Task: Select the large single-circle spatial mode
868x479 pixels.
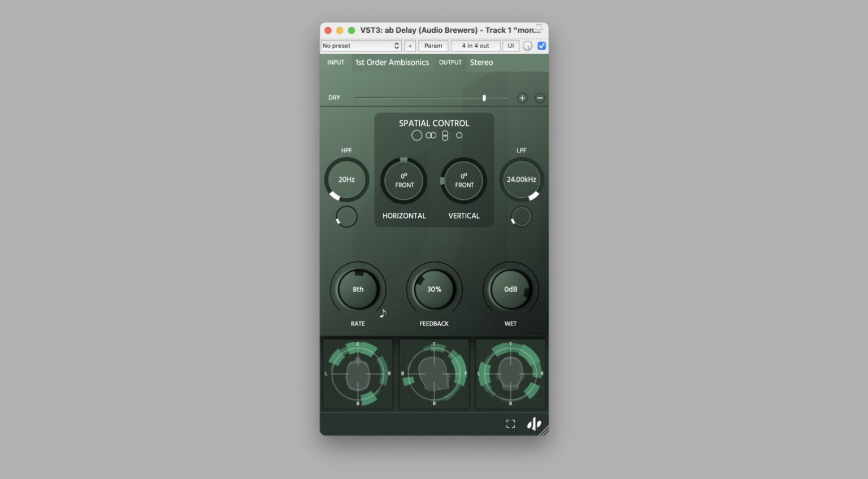Action: 416,136
